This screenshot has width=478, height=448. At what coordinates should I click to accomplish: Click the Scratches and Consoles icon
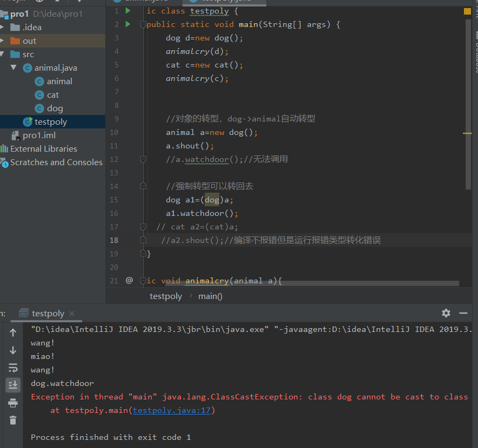(x=4, y=162)
